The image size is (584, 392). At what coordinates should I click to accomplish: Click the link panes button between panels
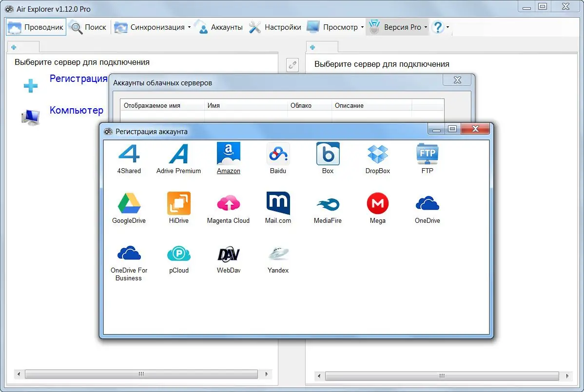(x=292, y=65)
